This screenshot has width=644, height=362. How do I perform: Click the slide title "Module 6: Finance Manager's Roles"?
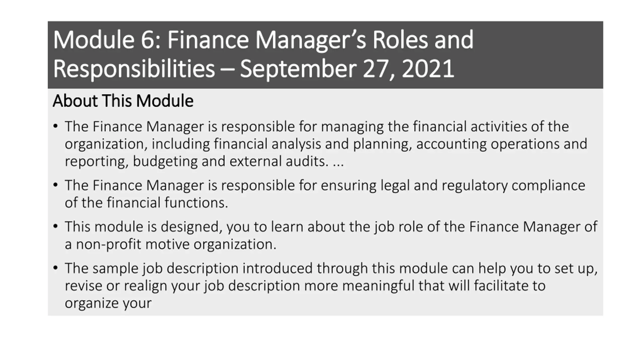click(x=263, y=40)
